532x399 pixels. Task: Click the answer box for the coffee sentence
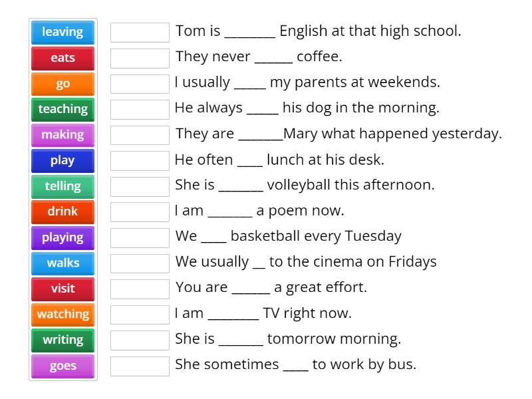140,57
